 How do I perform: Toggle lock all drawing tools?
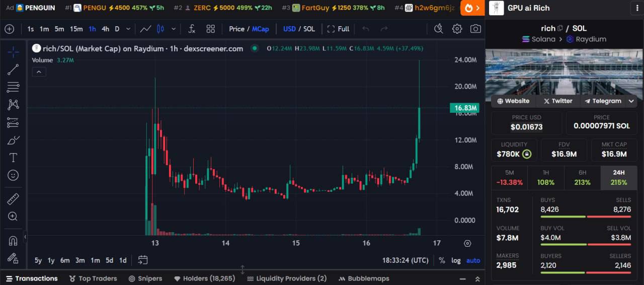pyautogui.click(x=13, y=258)
